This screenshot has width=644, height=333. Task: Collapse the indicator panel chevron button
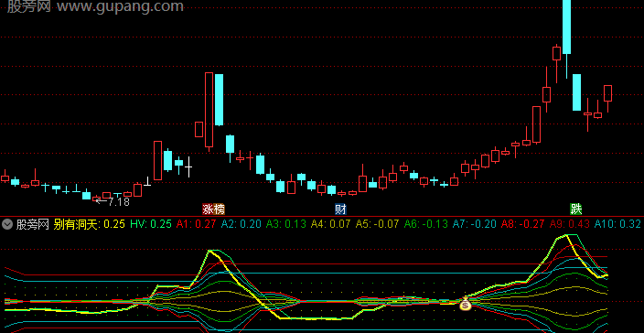(x=7, y=224)
